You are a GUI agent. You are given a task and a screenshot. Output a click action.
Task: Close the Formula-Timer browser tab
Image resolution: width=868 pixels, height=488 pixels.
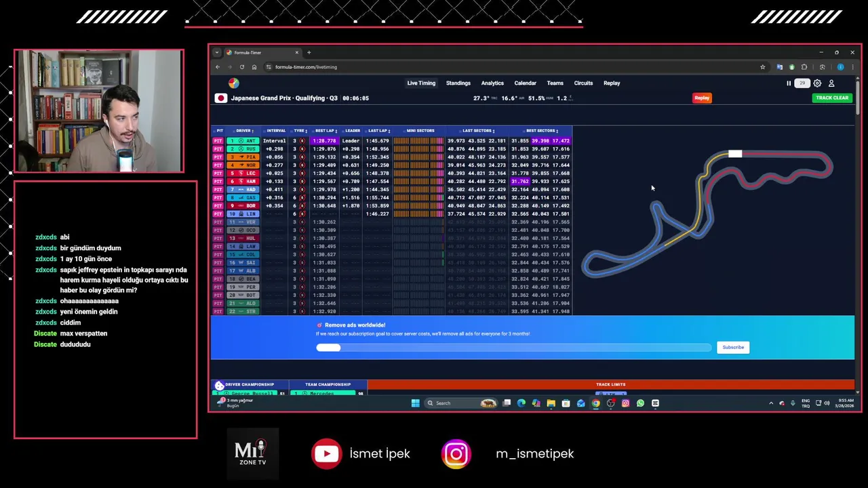tap(296, 52)
